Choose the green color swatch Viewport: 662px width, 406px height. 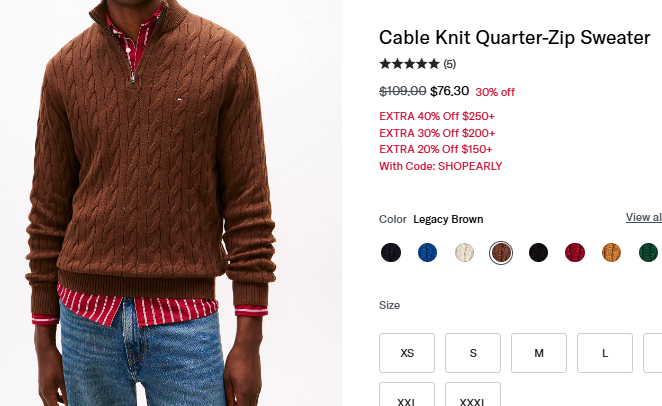coord(648,252)
